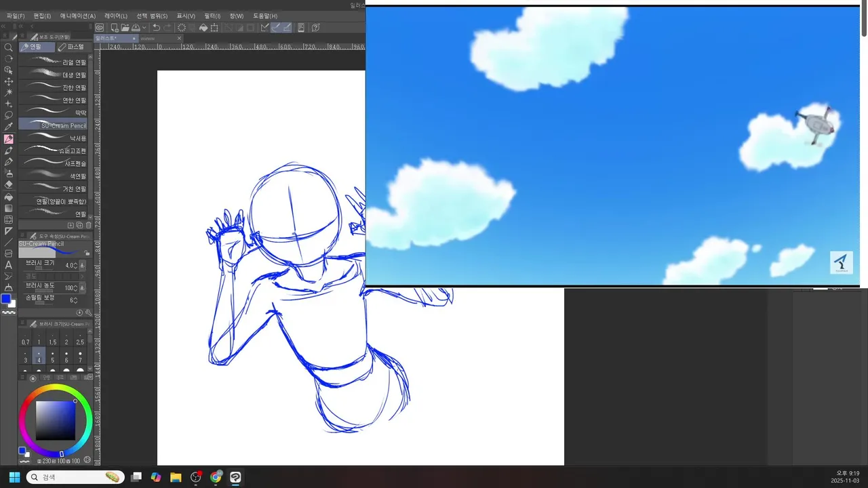868x488 pixels.
Task: Open the 편집(E) menu
Action: [x=42, y=16]
